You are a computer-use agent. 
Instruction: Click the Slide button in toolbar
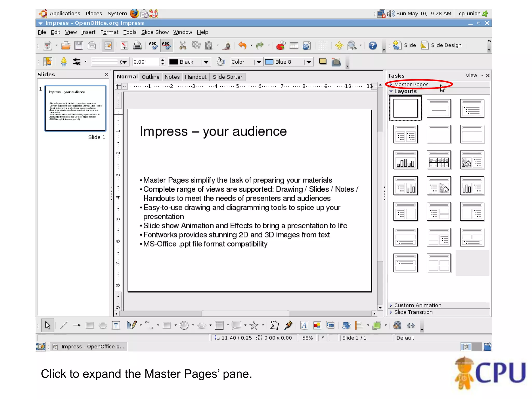point(405,45)
